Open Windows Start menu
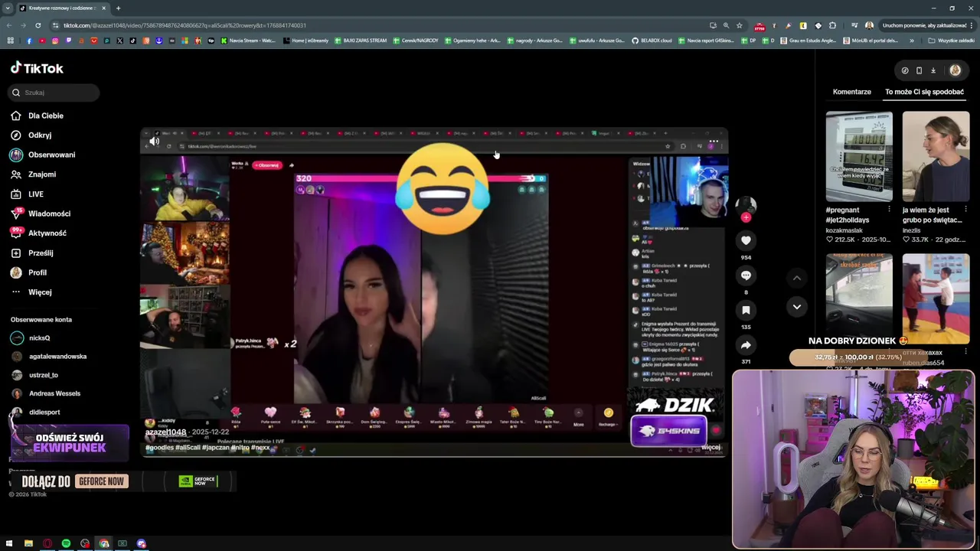Image resolution: width=980 pixels, height=551 pixels. (9, 544)
